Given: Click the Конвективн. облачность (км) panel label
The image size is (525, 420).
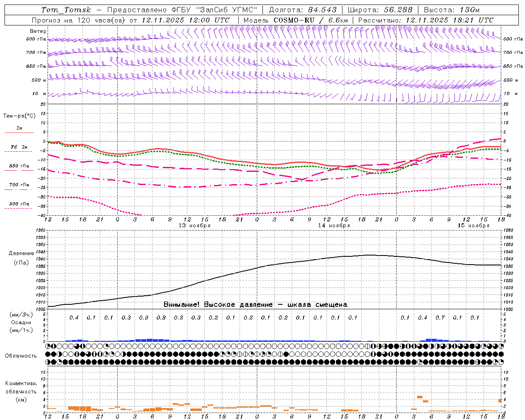Looking at the screenshot, I should [x=21, y=391].
